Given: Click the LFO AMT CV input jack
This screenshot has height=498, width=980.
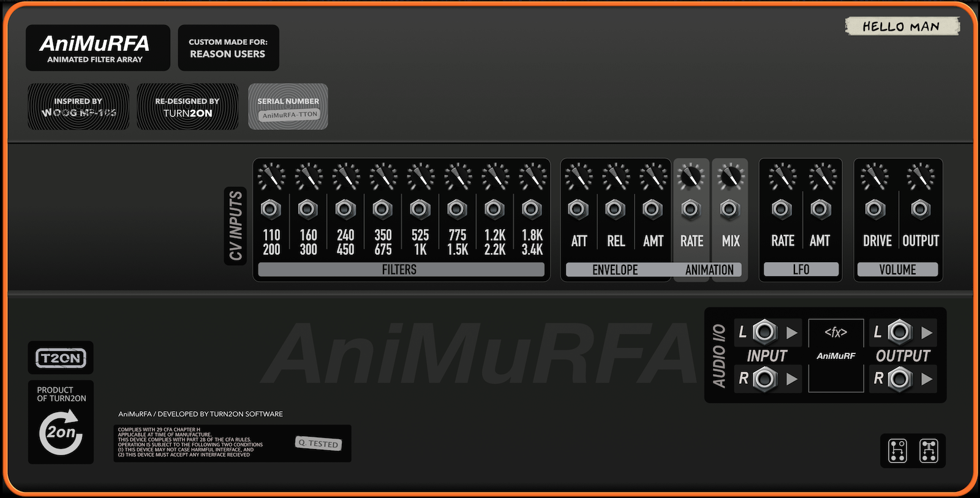Looking at the screenshot, I should click(x=821, y=209).
